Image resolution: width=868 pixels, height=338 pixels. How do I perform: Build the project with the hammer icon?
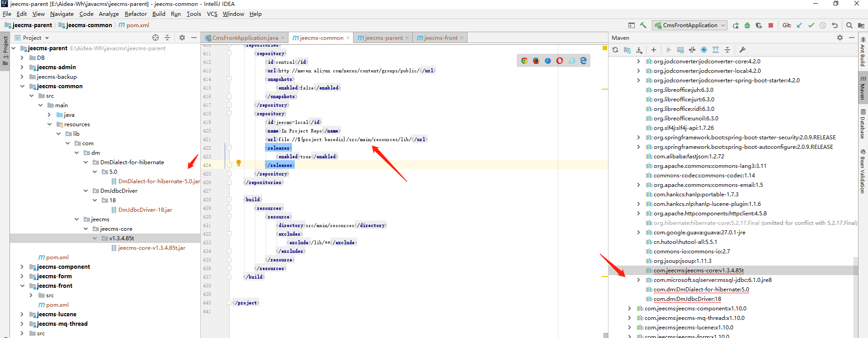643,25
